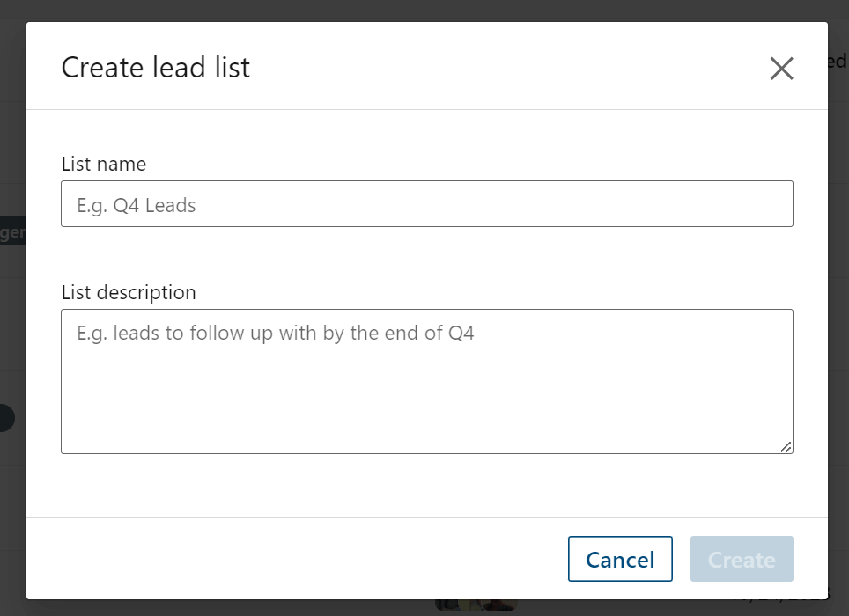Click the "E.g. Q4 Leads" placeholder text
The height and width of the screenshot is (616, 849).
click(x=136, y=206)
